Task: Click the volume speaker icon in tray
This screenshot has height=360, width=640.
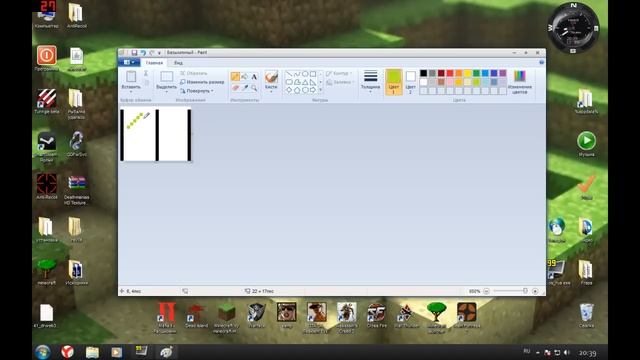Action: coord(566,352)
